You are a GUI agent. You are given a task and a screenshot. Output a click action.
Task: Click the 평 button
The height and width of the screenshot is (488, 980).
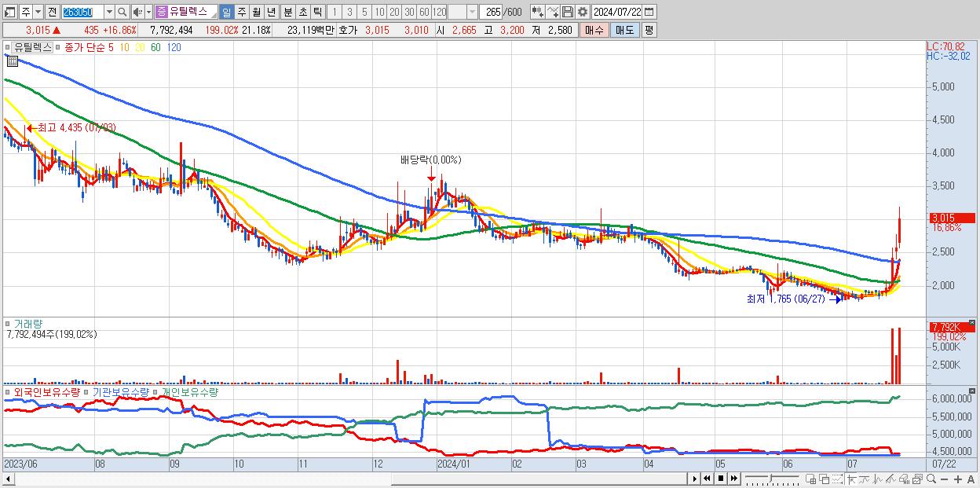point(649,30)
